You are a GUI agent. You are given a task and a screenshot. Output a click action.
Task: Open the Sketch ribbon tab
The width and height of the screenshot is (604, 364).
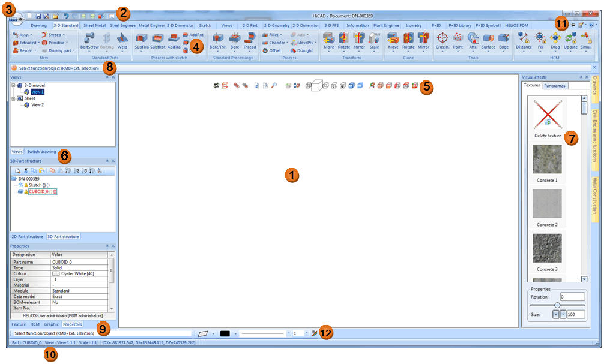click(205, 25)
